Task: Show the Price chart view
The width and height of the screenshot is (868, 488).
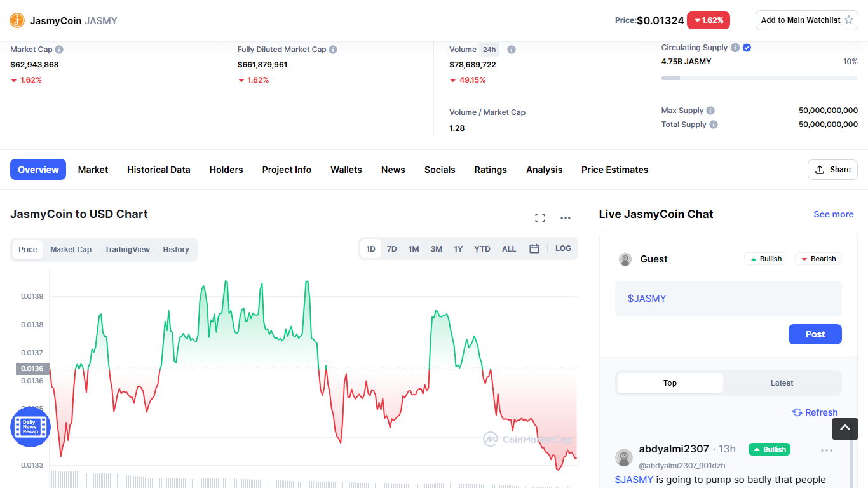Action: (x=28, y=250)
